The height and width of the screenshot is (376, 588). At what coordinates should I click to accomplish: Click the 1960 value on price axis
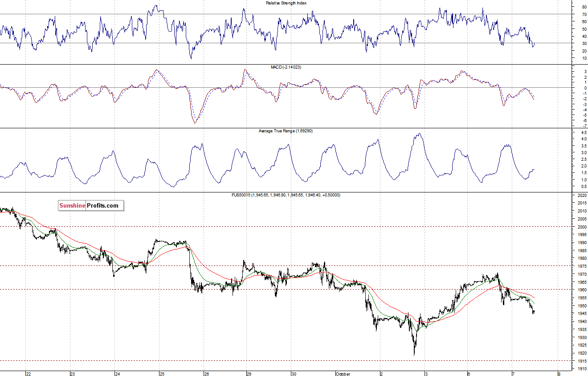tap(581, 290)
